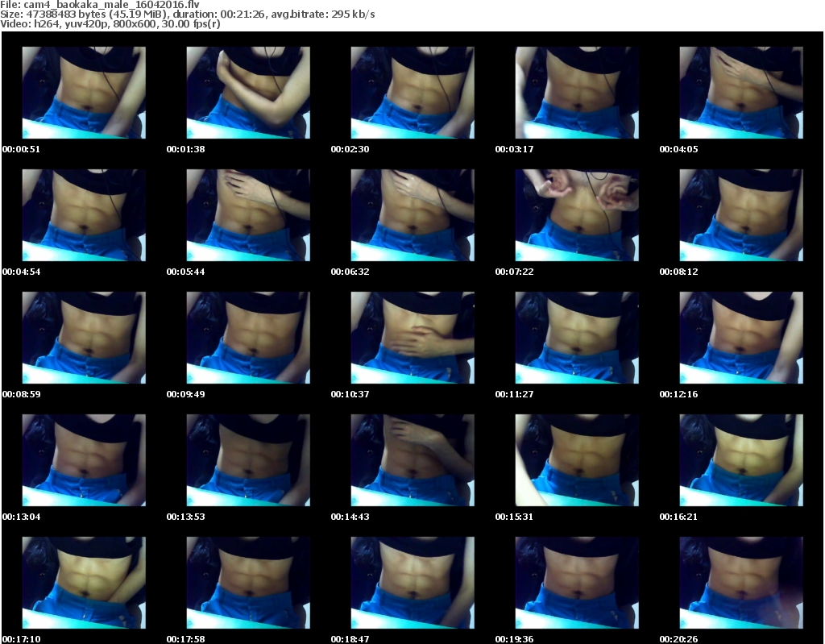Image resolution: width=825 pixels, height=644 pixels.
Task: Click the timestamp label 00:20:26
Action: 678,638
